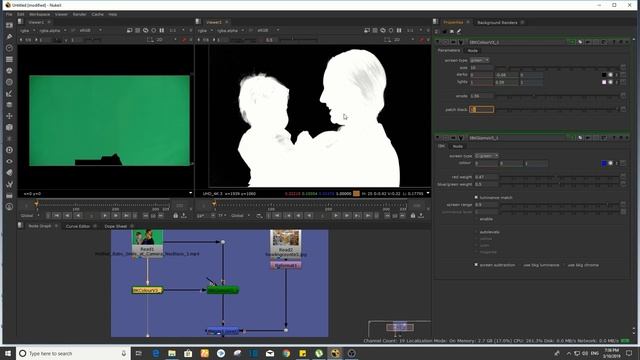
Task: Open the 3D nodes toolbar menu
Action: pyautogui.click(x=9, y=127)
